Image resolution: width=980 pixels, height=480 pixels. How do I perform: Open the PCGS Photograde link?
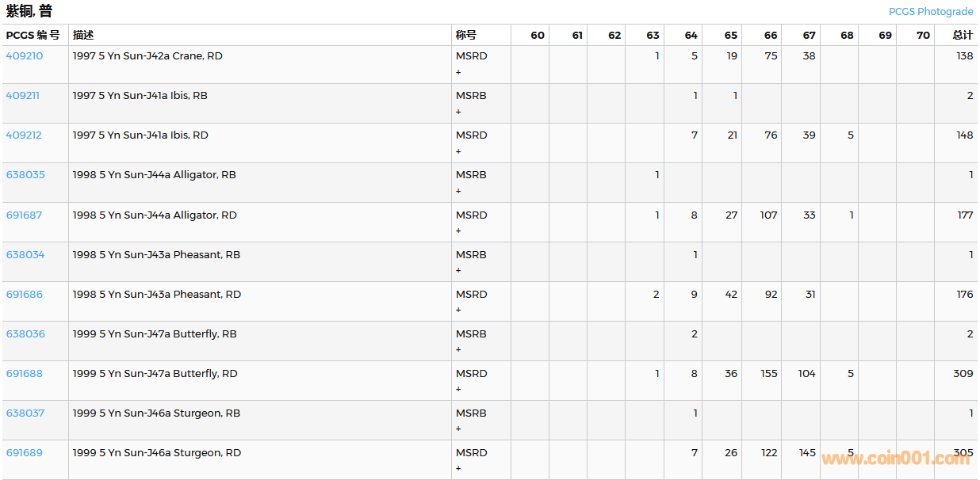(930, 12)
